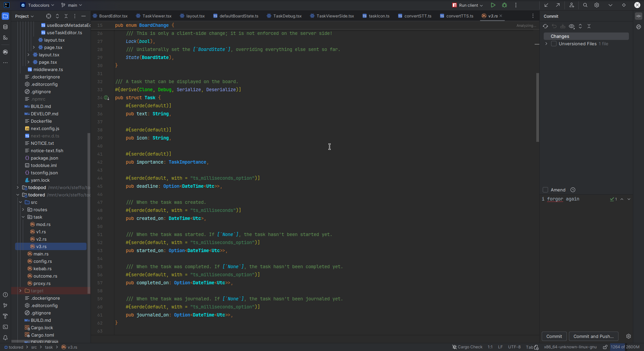Collapse all changes in Commit panel
This screenshot has height=351, width=644.
pyautogui.click(x=589, y=26)
